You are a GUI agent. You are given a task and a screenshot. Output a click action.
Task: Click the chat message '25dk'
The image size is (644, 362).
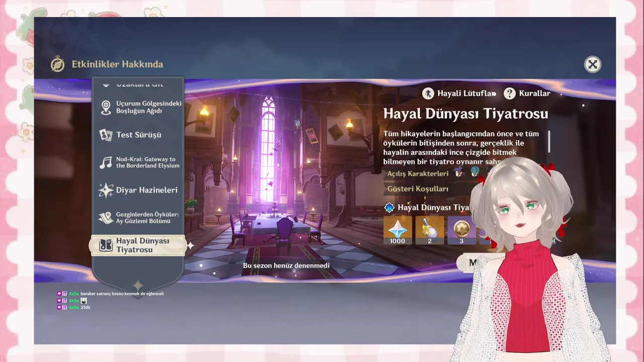pos(86,307)
